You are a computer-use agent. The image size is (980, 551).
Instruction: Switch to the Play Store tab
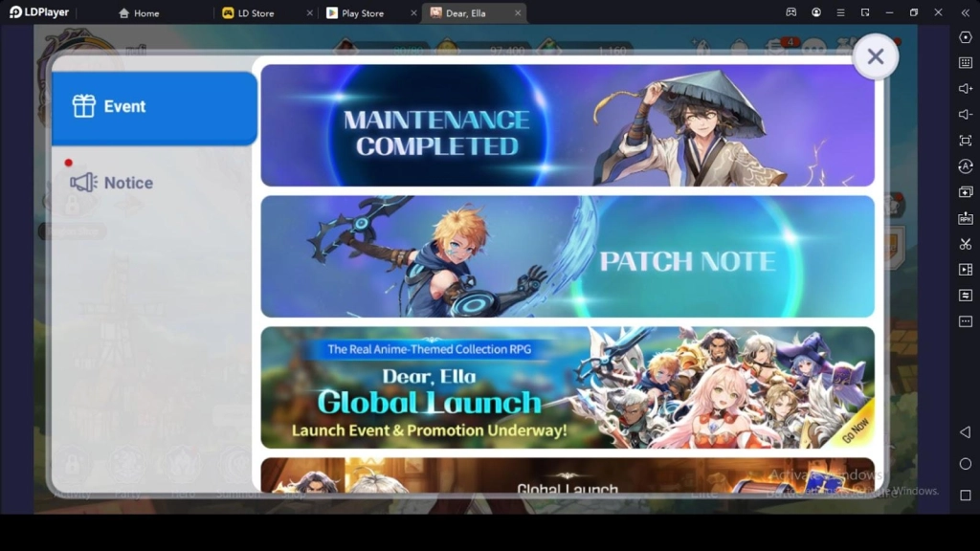363,13
